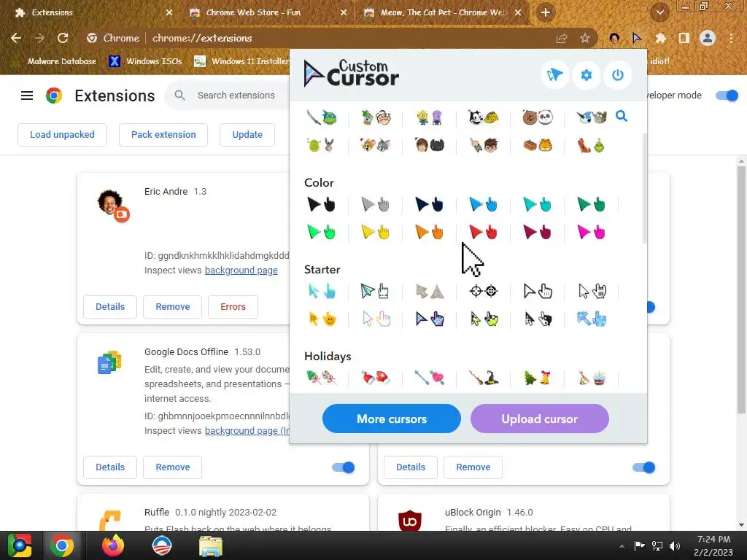Choose the party hat and cake cursor
The width and height of the screenshot is (747, 560).
click(591, 378)
